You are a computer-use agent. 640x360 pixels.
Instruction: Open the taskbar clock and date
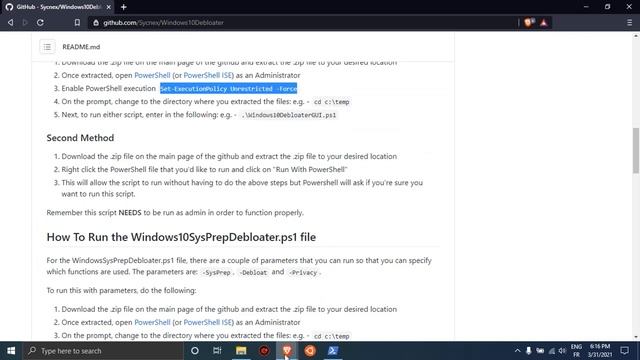(x=600, y=351)
